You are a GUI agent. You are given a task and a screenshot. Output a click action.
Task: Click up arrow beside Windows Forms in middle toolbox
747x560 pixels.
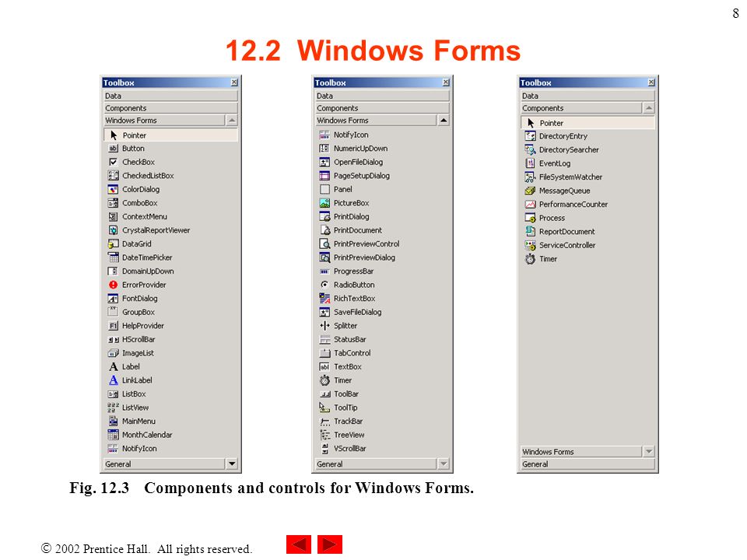coord(444,121)
